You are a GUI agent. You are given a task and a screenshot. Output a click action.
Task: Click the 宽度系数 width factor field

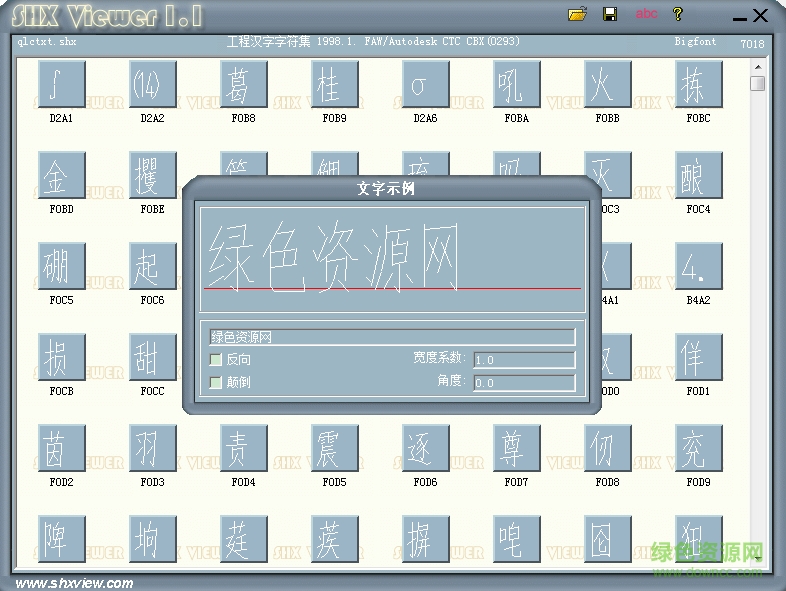(524, 359)
